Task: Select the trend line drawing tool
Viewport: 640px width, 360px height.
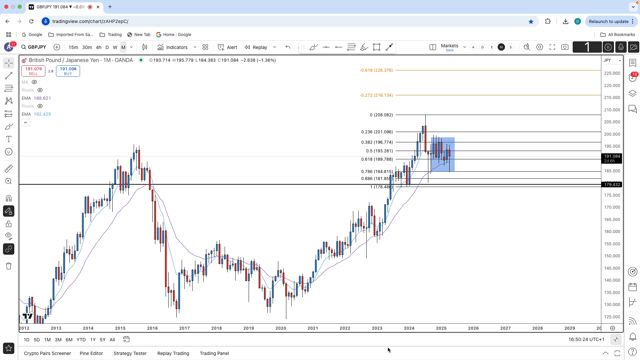Action: 9,76
